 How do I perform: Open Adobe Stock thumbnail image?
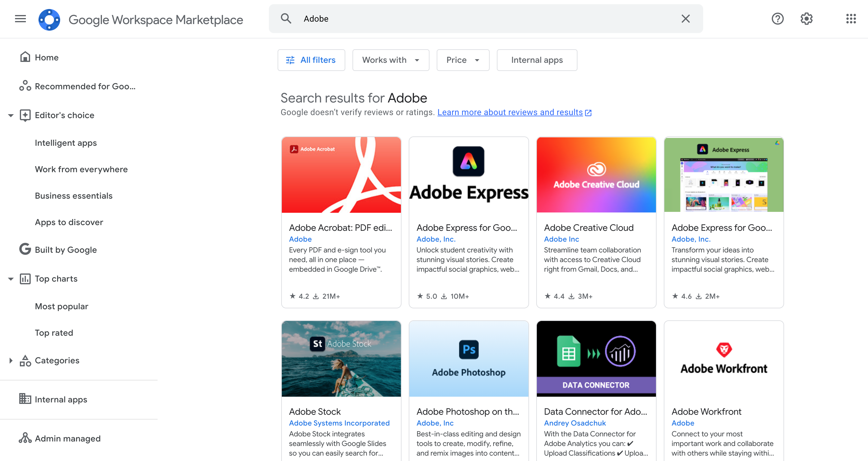pyautogui.click(x=341, y=359)
